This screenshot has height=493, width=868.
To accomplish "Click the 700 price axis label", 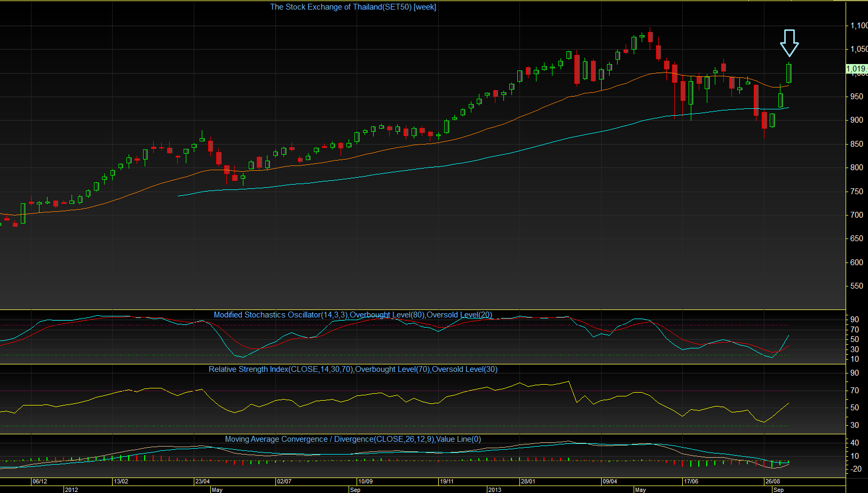I will pyautogui.click(x=857, y=215).
